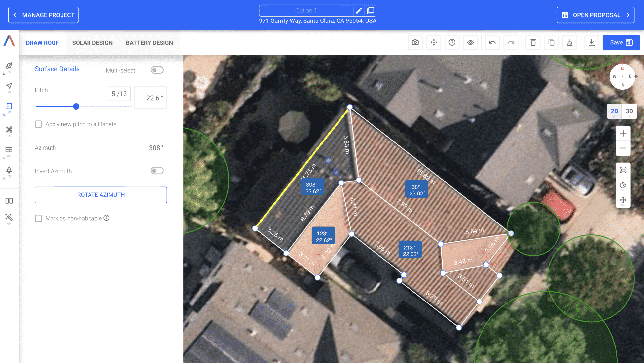Screen dimensions: 644x363
Task: Select the 128° 22.62° roof facet label
Action: click(324, 236)
